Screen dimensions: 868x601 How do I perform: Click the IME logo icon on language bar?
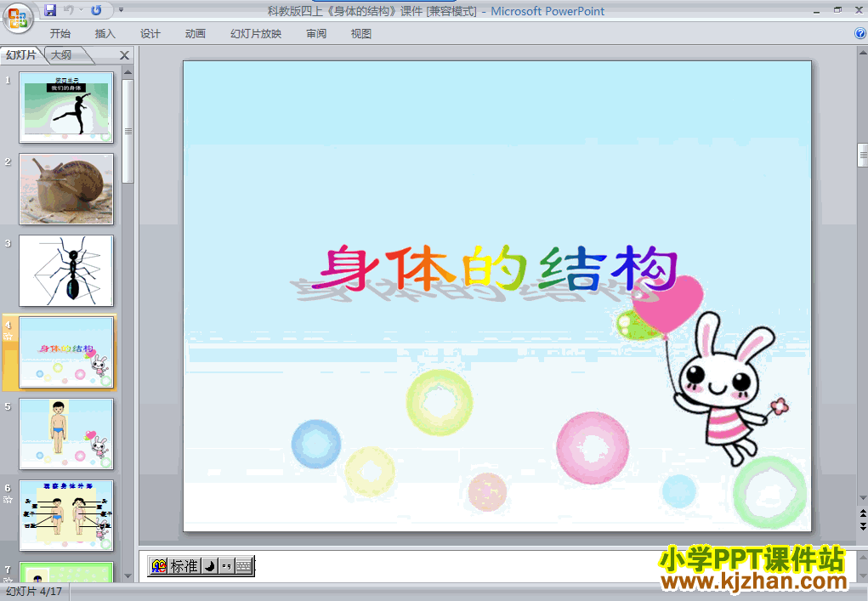tap(159, 566)
